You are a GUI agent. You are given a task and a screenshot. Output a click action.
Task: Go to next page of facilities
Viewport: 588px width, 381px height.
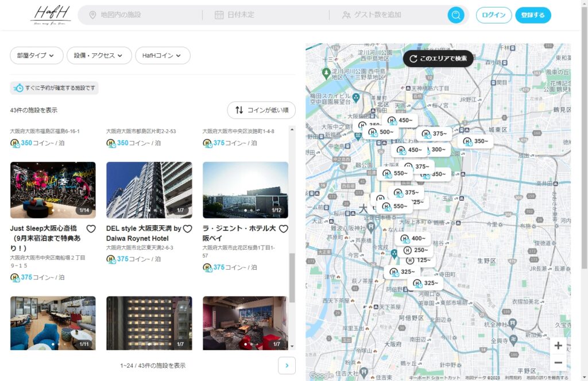(287, 366)
